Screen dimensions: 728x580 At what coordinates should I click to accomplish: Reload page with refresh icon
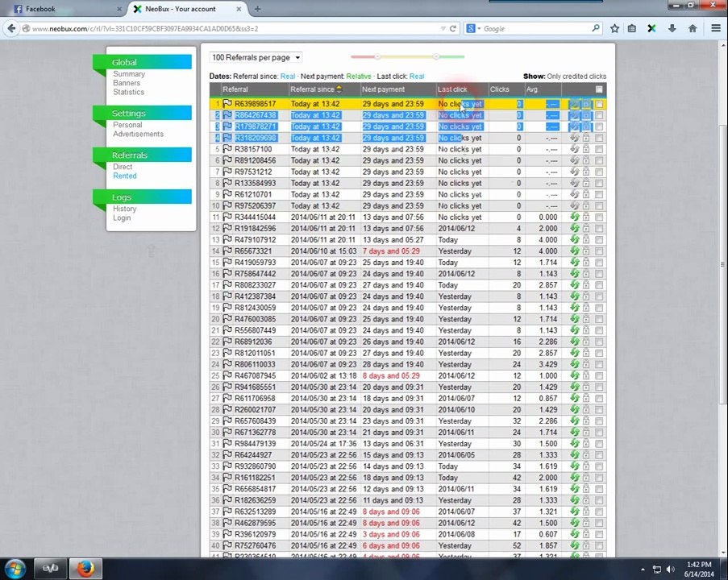(452, 28)
